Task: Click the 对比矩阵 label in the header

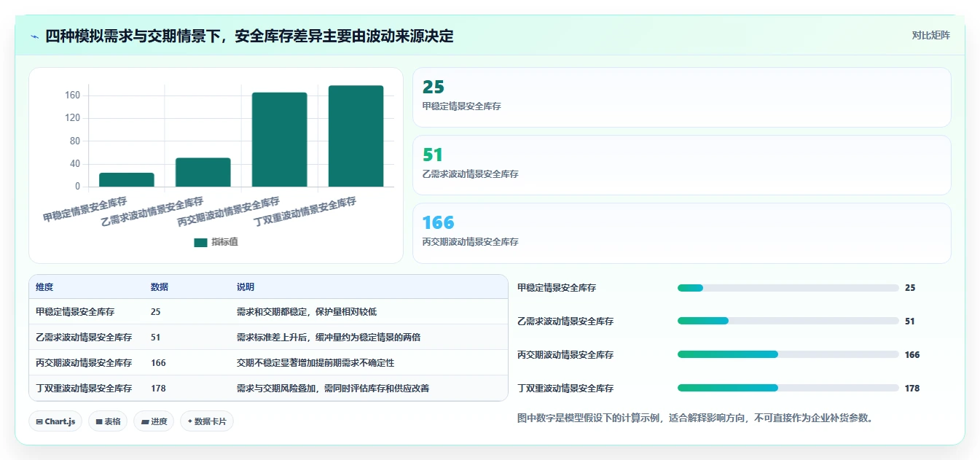Action: [x=930, y=35]
